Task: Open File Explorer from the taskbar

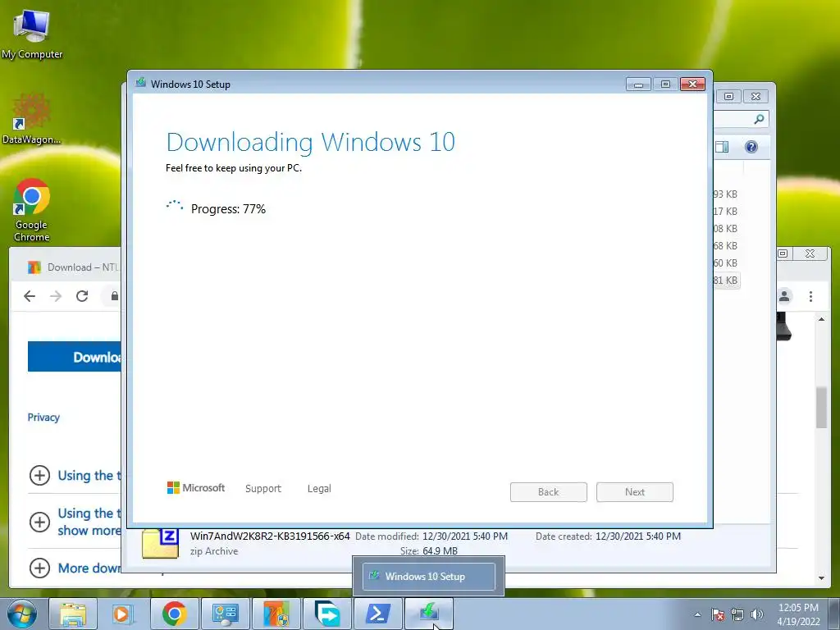Action: click(x=73, y=614)
